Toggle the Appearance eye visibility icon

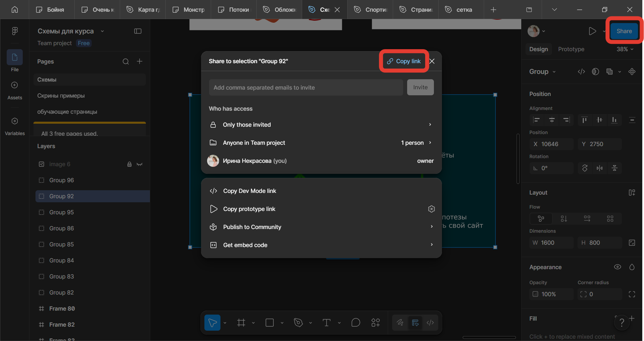point(618,267)
